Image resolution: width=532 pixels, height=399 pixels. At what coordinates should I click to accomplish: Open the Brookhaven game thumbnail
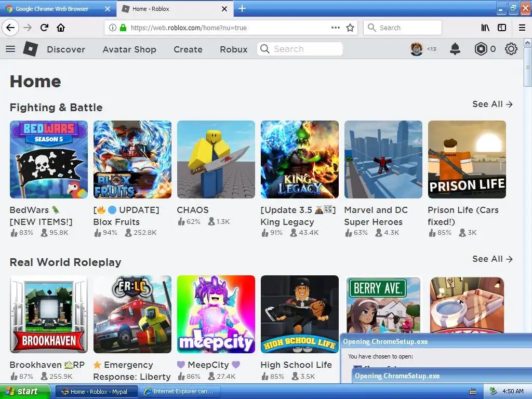click(x=49, y=314)
